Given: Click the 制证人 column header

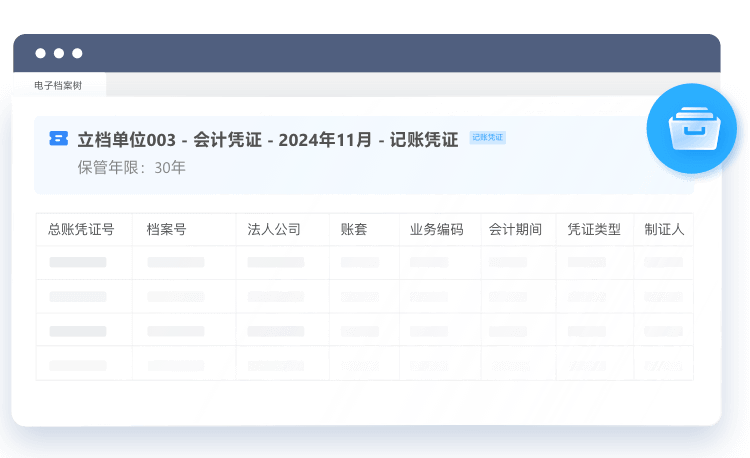Looking at the screenshot, I should pos(664,229).
